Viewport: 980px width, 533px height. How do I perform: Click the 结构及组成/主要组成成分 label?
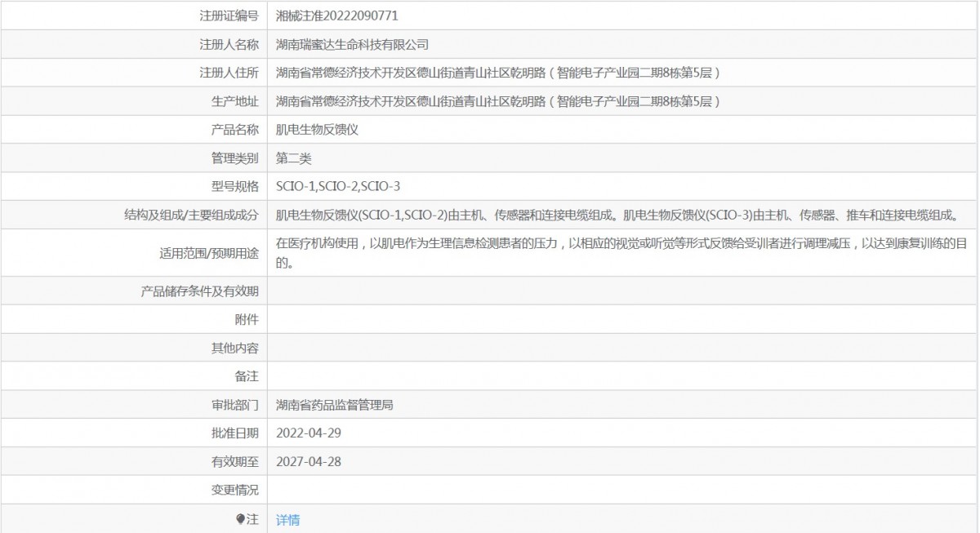191,215
